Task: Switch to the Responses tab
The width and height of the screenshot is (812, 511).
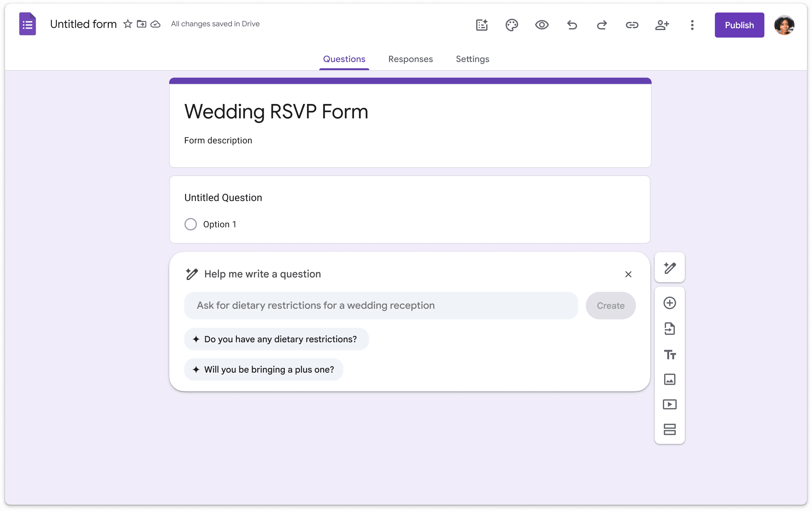Action: pos(410,59)
